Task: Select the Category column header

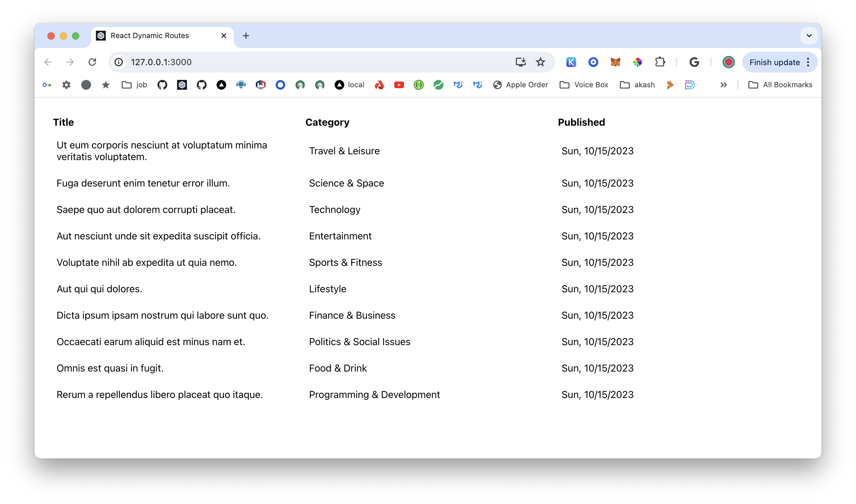Action: click(328, 122)
